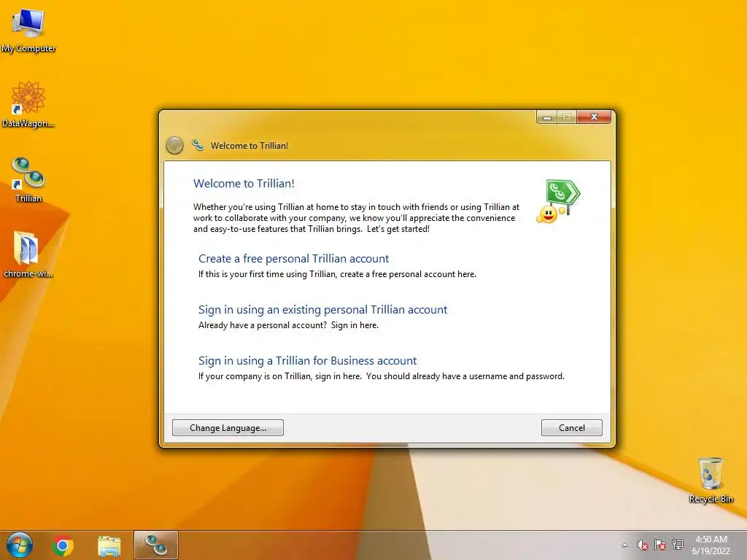Select the Recycle Bin icon
The image size is (747, 560).
711,480
